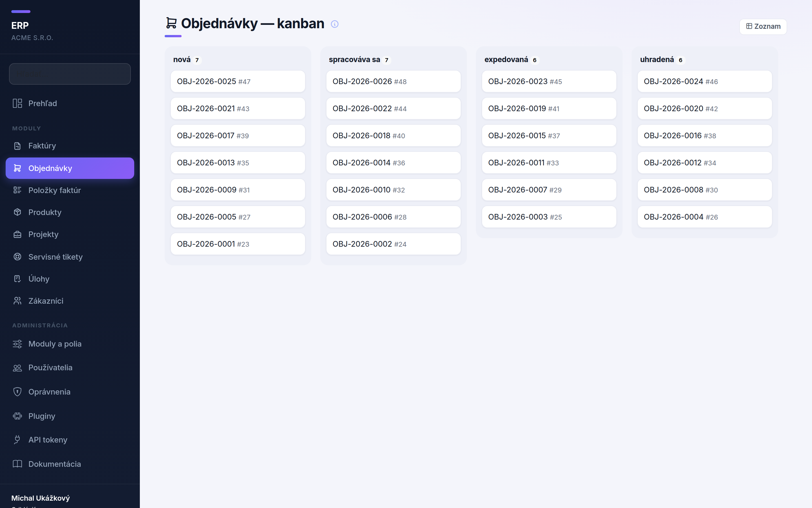The height and width of the screenshot is (508, 812).
Task: Click the Projekty briefcase icon
Action: pos(17,235)
